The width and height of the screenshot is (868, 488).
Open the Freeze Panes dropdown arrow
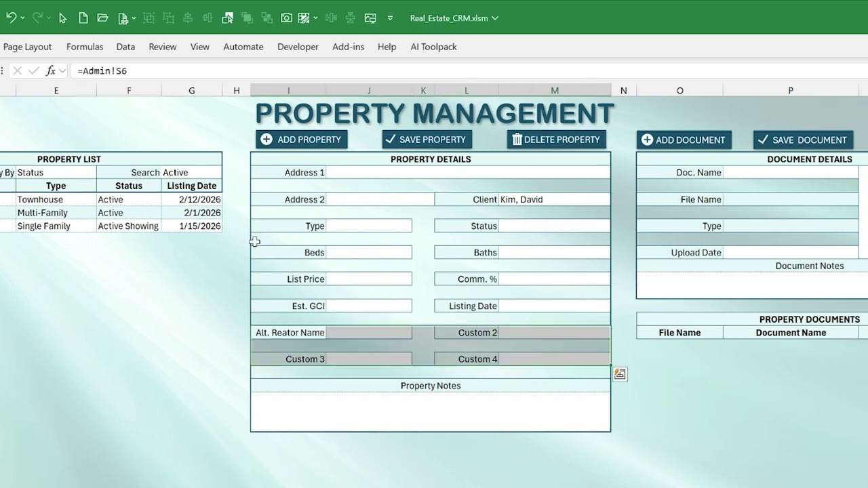tap(315, 18)
